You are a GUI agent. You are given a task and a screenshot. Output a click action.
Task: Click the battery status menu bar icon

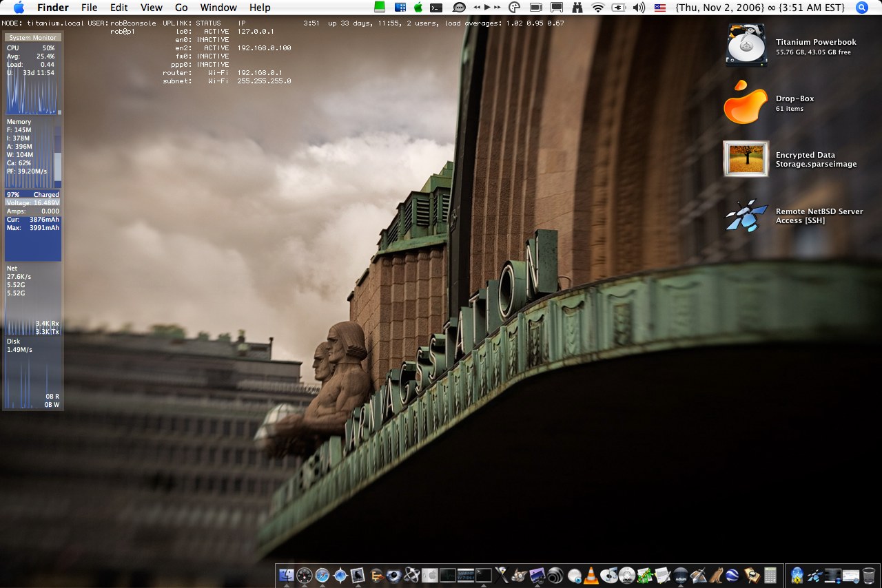tap(619, 8)
